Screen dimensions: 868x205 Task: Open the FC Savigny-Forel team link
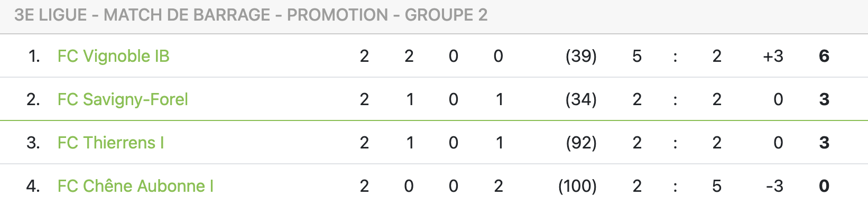123,99
